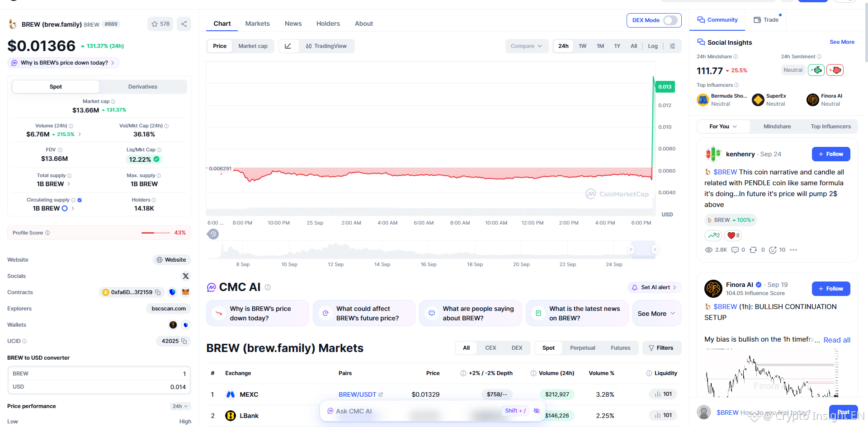Screen dimensions: 868x427
Task: Open chart settings sliders icon
Action: click(x=672, y=46)
